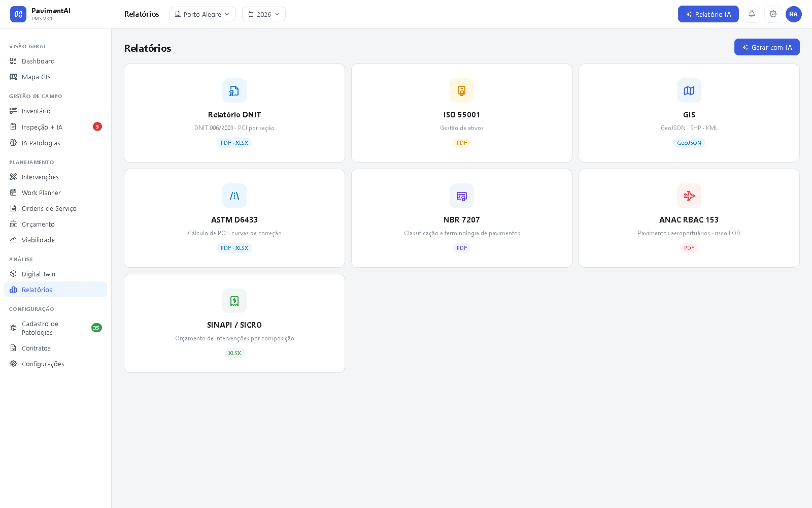The height and width of the screenshot is (508, 812).
Task: Click PDF · XLSX tag on Relatório DNIT
Action: 234,143
